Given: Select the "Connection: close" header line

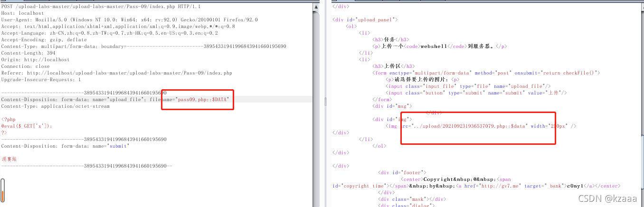Looking at the screenshot, I should (x=26, y=66).
